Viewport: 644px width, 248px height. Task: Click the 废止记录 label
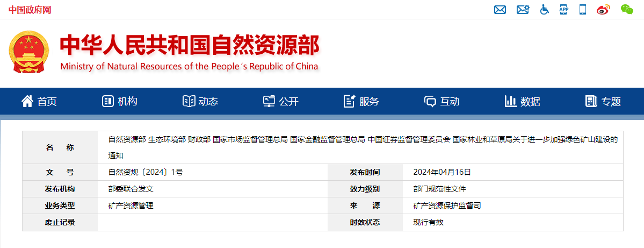pos(60,223)
